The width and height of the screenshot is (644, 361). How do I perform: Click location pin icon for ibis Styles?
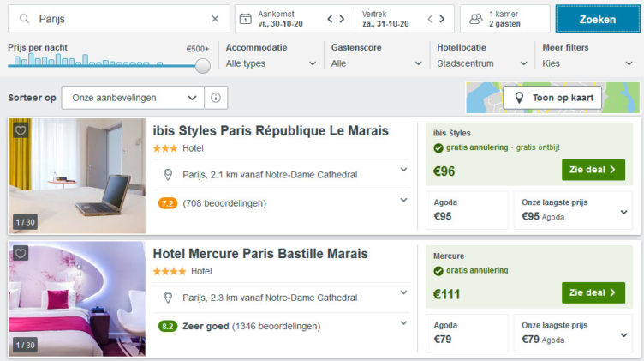coord(168,175)
